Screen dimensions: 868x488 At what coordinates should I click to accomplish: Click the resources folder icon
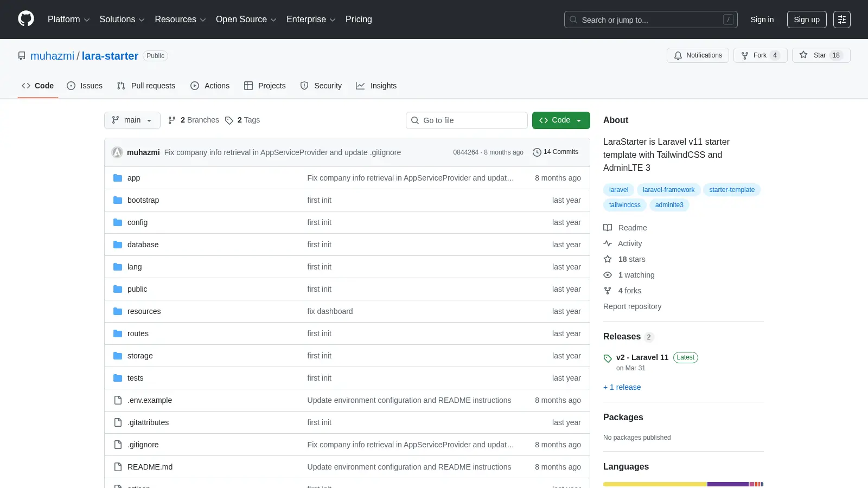[118, 311]
